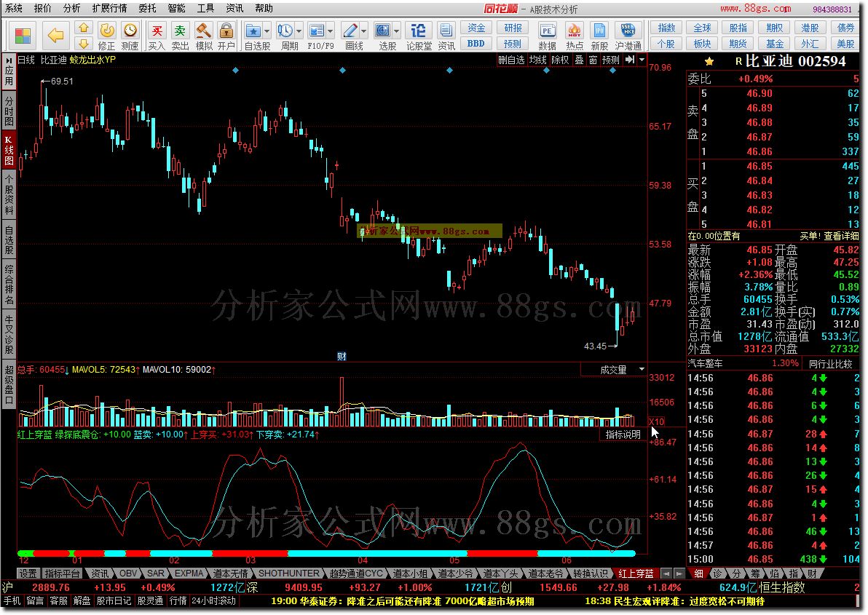Click 同行业比较 link
This screenshot has width=868, height=615.
coord(830,363)
